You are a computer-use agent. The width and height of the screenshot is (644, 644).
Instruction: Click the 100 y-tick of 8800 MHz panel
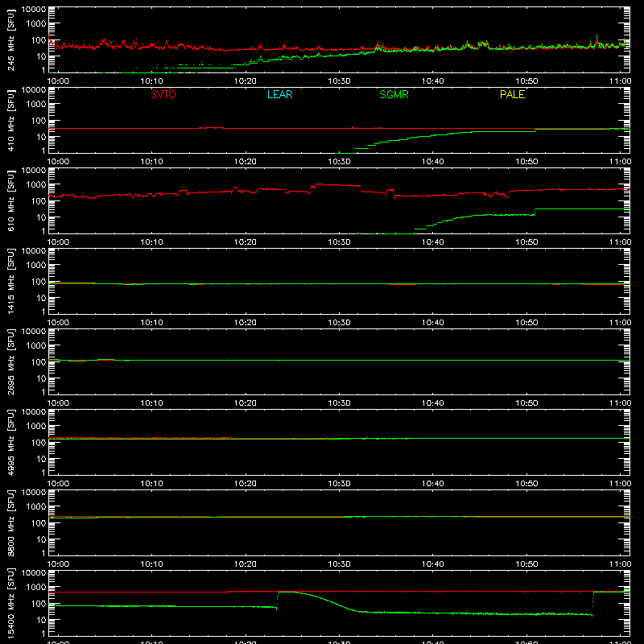pyautogui.click(x=39, y=522)
